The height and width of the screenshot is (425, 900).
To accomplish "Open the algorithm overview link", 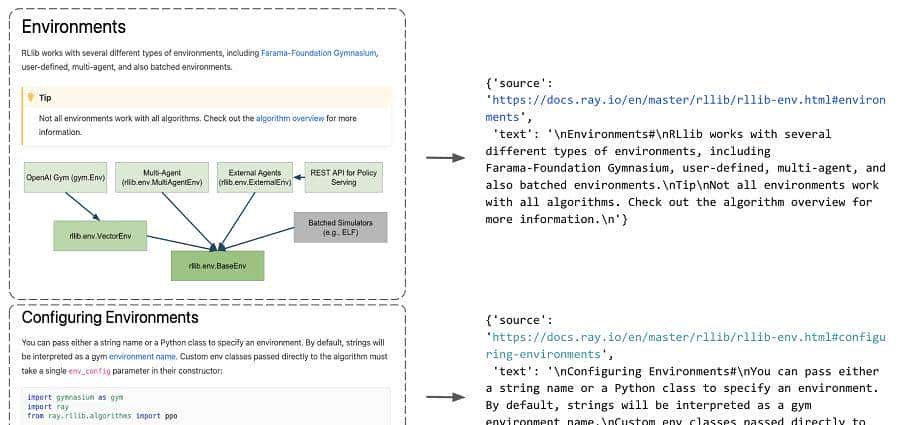I will [x=290, y=118].
